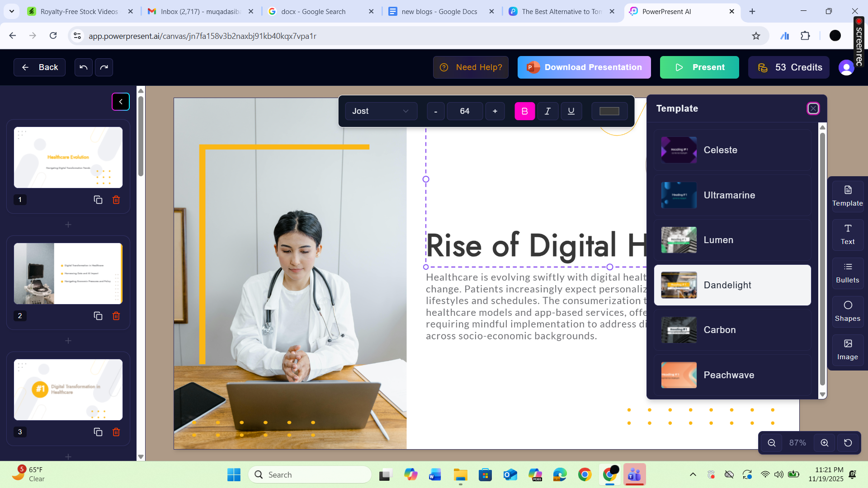The height and width of the screenshot is (488, 868).
Task: Toggle underline text formatting
Action: point(571,111)
